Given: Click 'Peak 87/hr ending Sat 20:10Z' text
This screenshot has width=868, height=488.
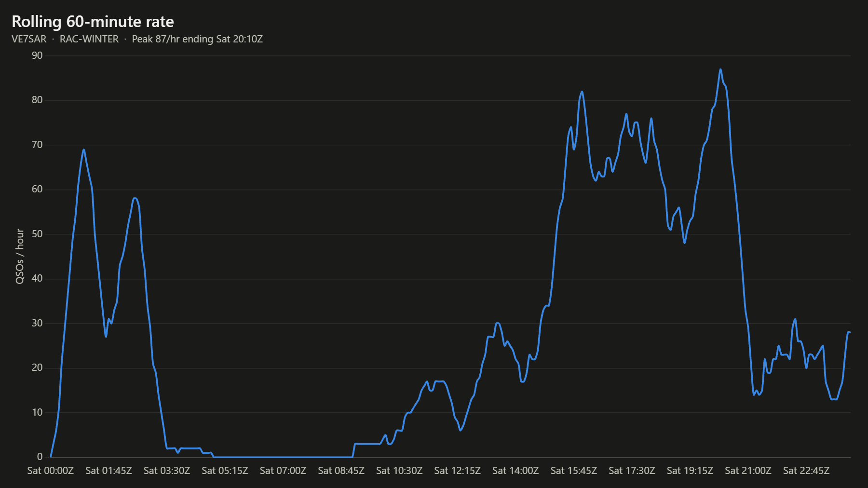Looking at the screenshot, I should [197, 39].
